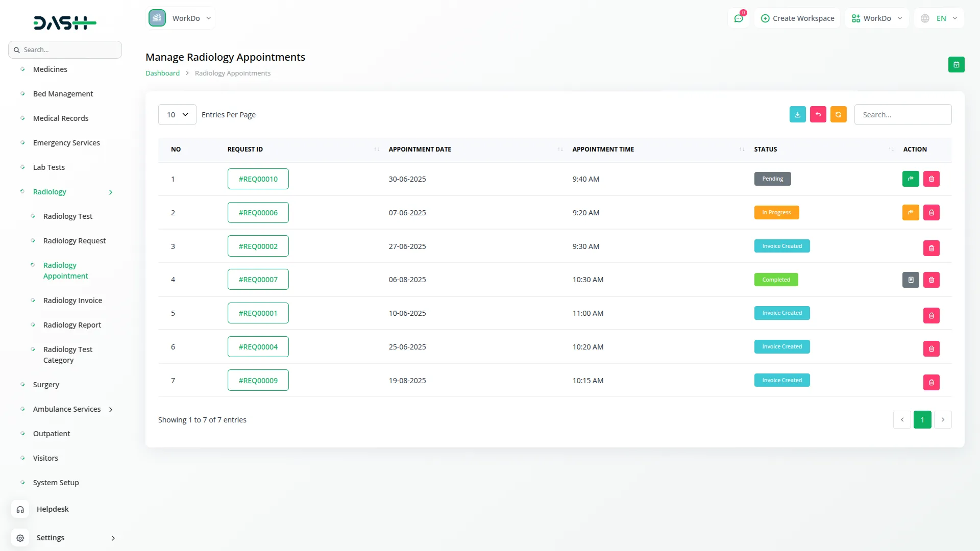Screen dimensions: 980x551
Task: Open the gray report icon for #REQ00007
Action: 910,280
